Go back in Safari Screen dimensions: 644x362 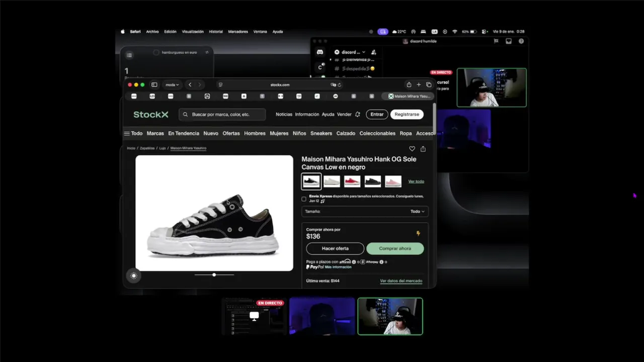point(190,84)
